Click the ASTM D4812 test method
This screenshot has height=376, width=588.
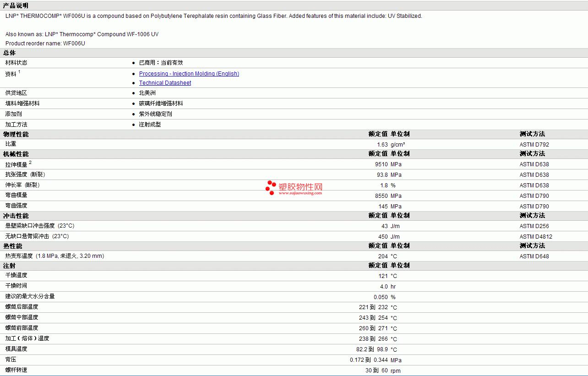(536, 237)
